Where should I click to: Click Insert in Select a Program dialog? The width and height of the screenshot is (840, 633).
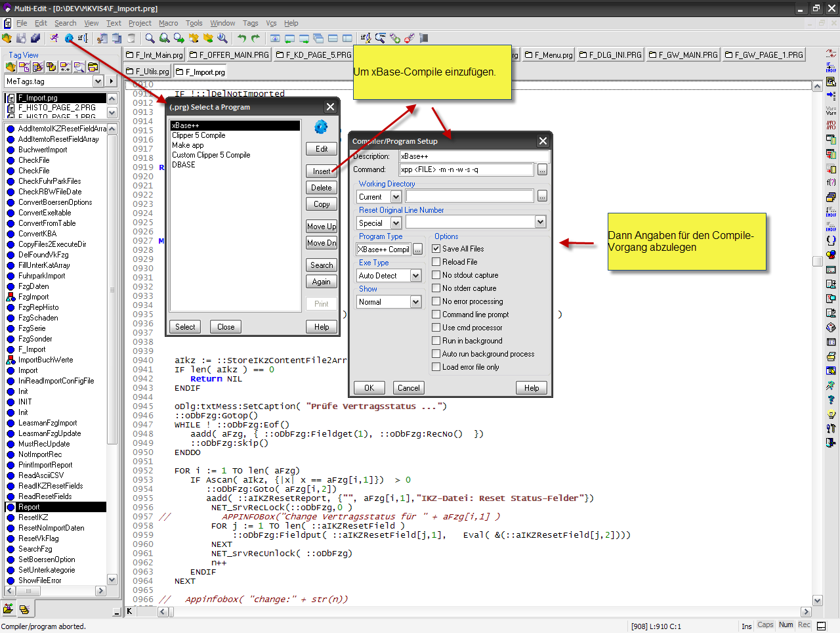pos(322,171)
